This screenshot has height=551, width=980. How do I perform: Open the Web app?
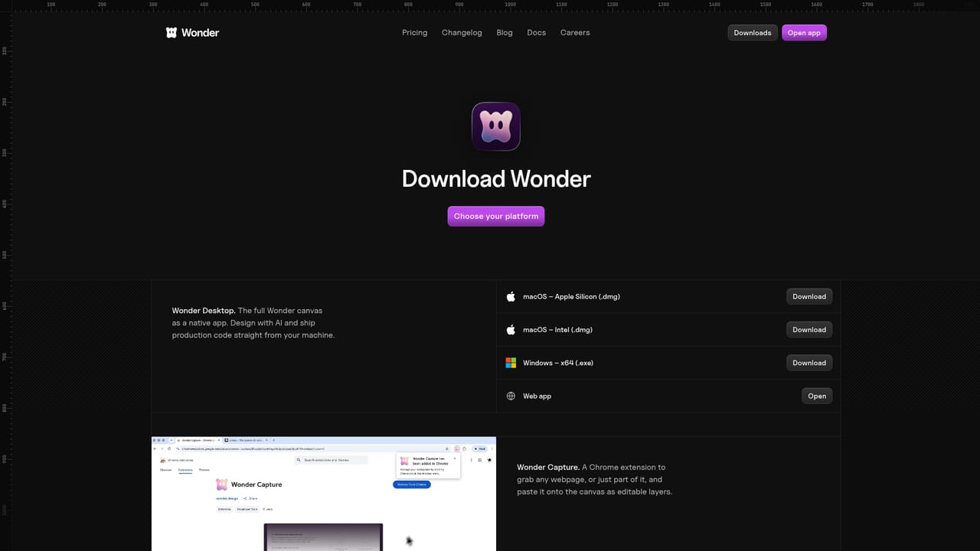click(817, 396)
